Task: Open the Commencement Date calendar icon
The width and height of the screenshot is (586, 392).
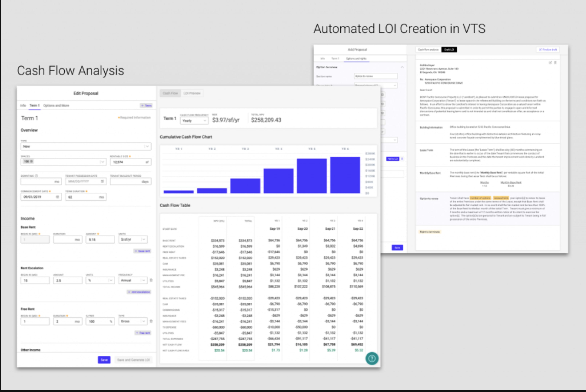Action: pos(57,197)
